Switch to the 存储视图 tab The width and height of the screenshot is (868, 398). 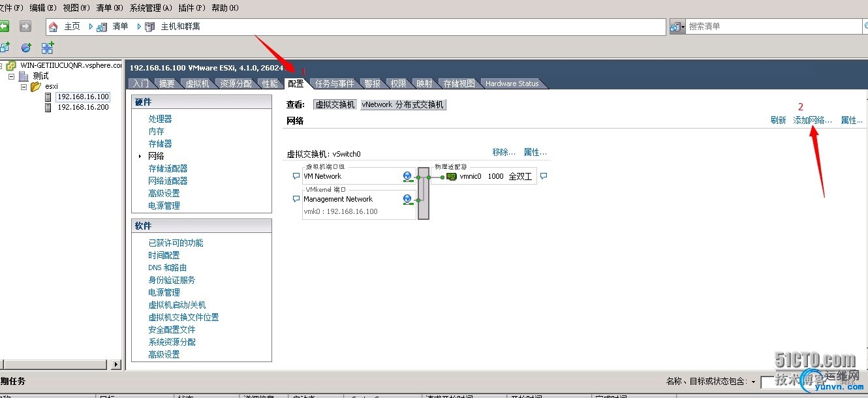tap(459, 84)
